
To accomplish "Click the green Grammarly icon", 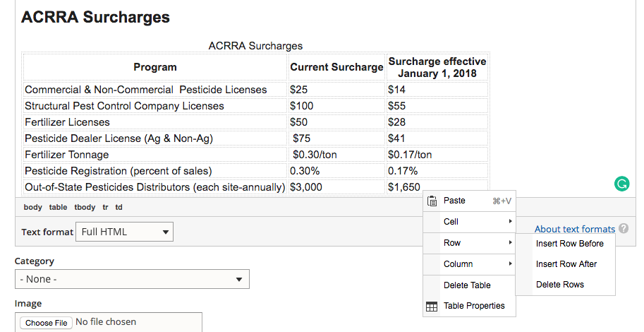I will (621, 184).
